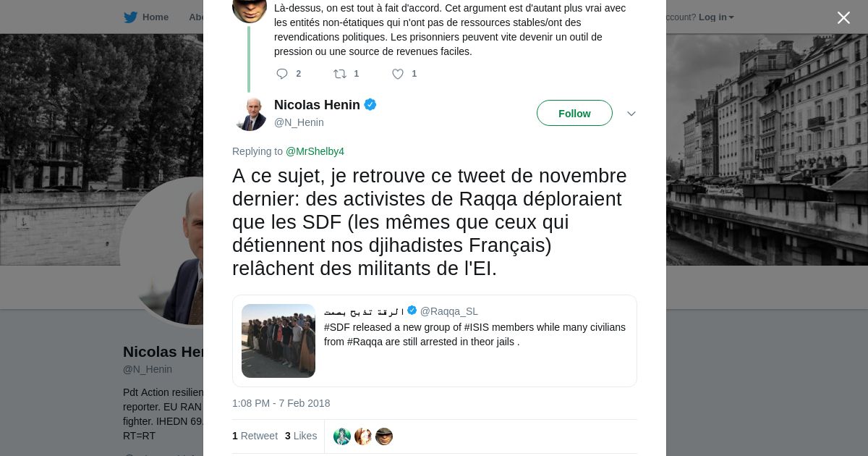Like the parent tweet with the heart icon
The image size is (868, 456).
tap(398, 74)
